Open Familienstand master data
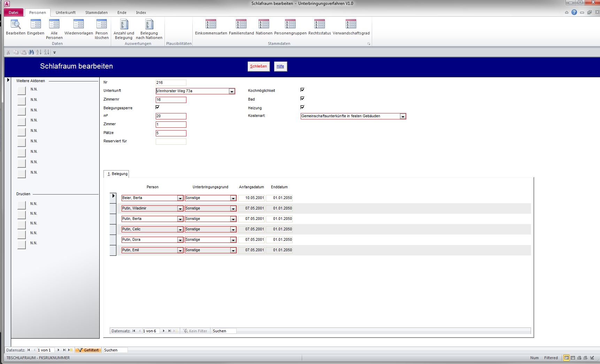 241,27
